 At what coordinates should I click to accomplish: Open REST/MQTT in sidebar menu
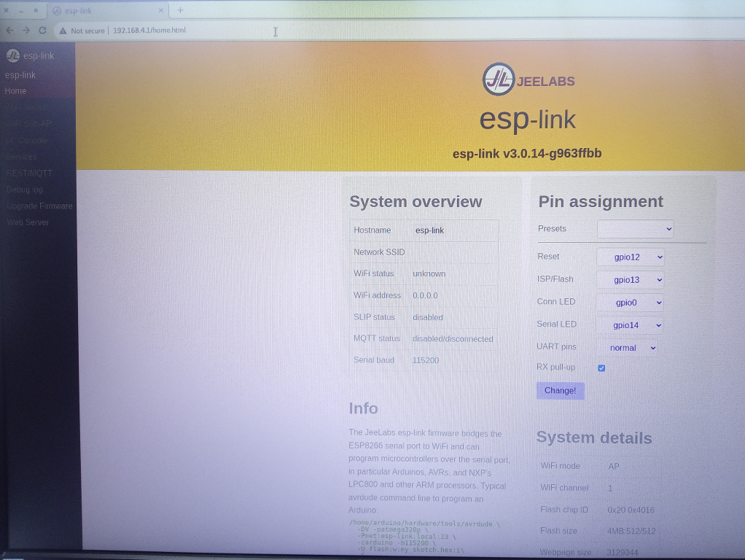pos(29,173)
